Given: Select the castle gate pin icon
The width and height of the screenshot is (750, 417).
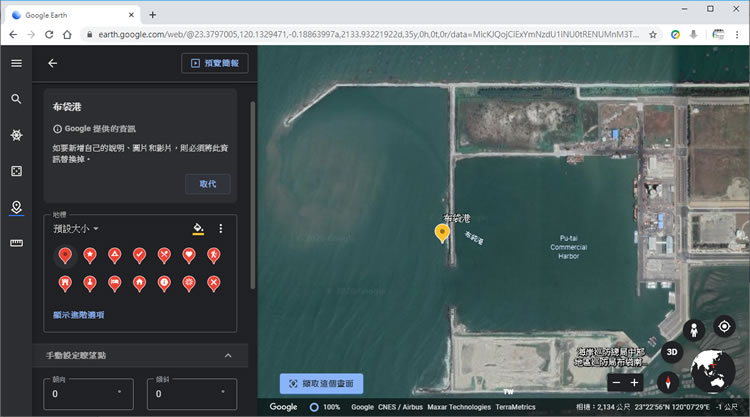Looking at the screenshot, I should pos(65,283).
